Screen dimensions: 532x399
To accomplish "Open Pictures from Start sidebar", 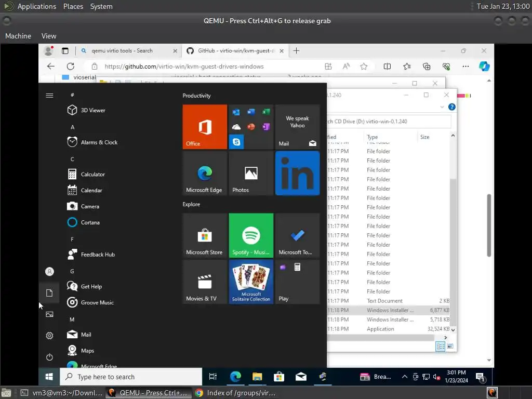I will click(49, 314).
